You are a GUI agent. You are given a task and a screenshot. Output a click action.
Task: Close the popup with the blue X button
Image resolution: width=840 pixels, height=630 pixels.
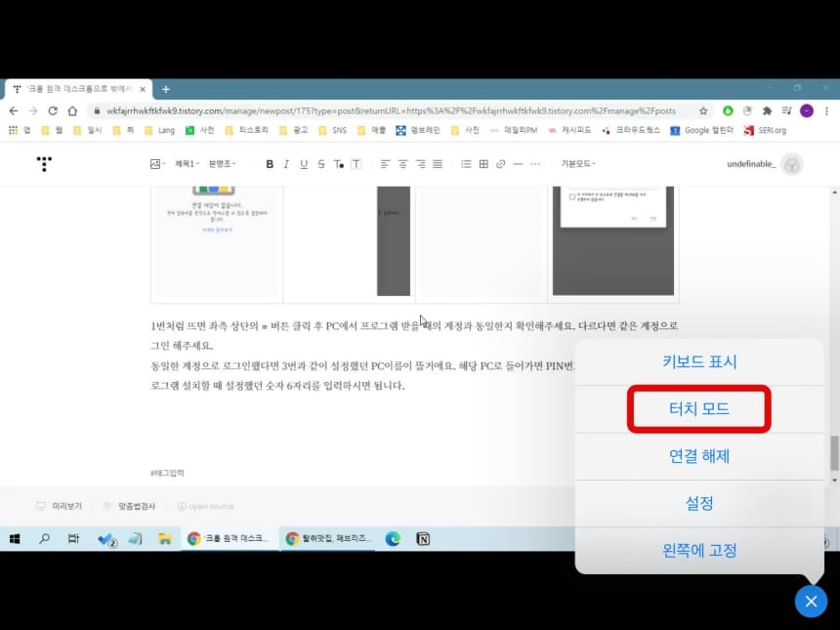[810, 602]
